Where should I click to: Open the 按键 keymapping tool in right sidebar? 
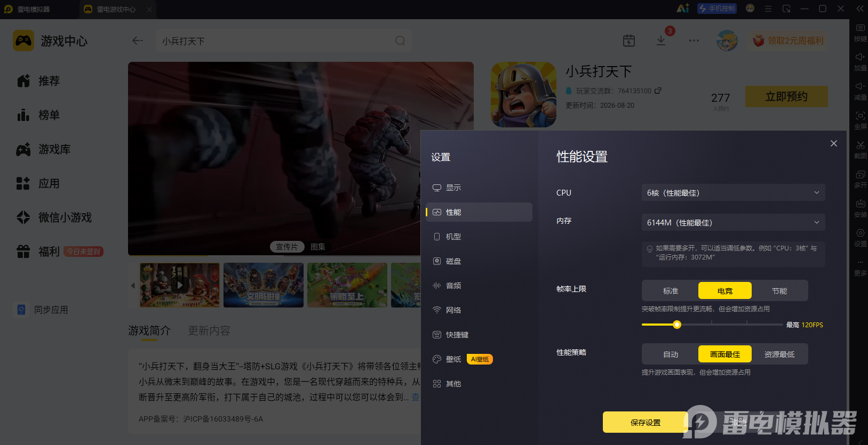point(860,32)
